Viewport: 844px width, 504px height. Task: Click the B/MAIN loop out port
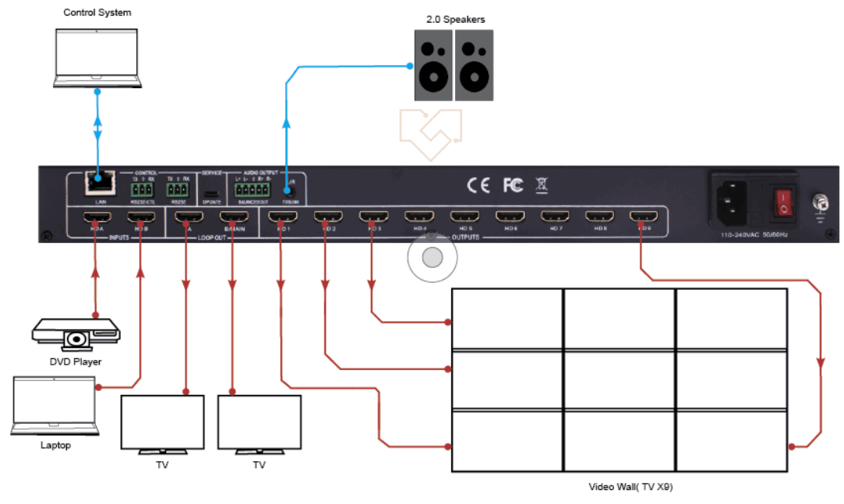tap(233, 217)
